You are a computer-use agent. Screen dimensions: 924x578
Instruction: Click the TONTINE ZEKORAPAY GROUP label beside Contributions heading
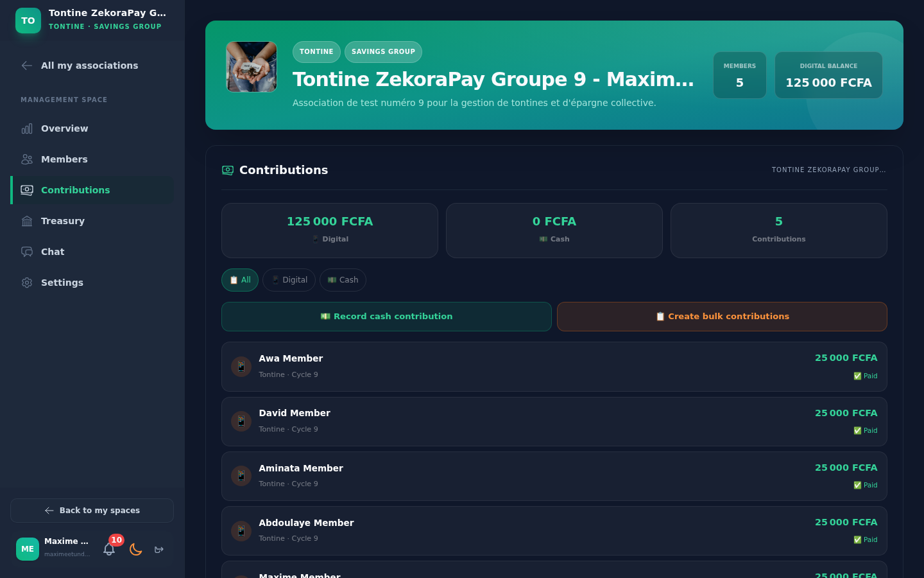(x=829, y=170)
